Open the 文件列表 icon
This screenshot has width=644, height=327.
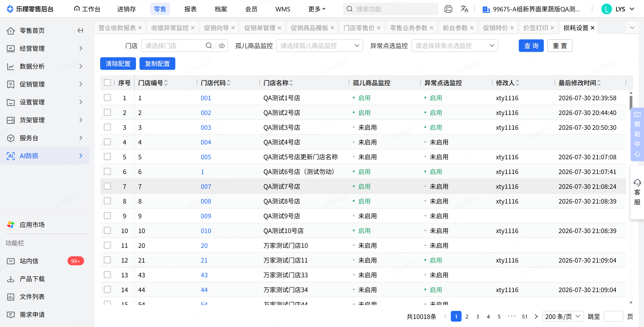pos(11,297)
